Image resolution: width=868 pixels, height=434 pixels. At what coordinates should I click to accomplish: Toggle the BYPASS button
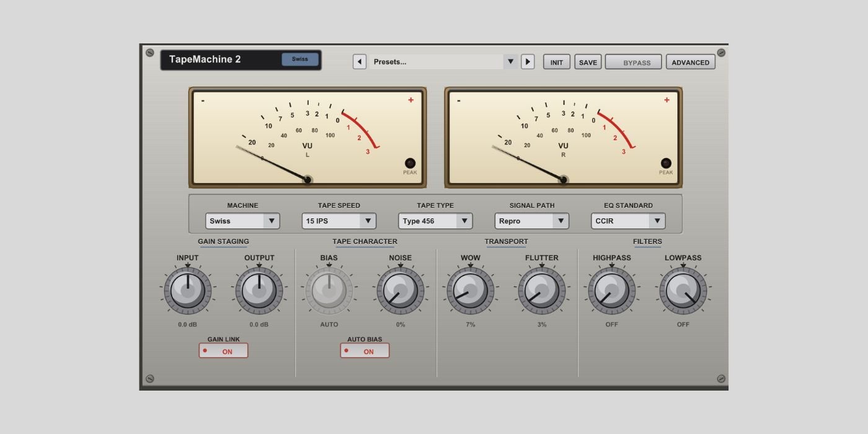(x=634, y=62)
